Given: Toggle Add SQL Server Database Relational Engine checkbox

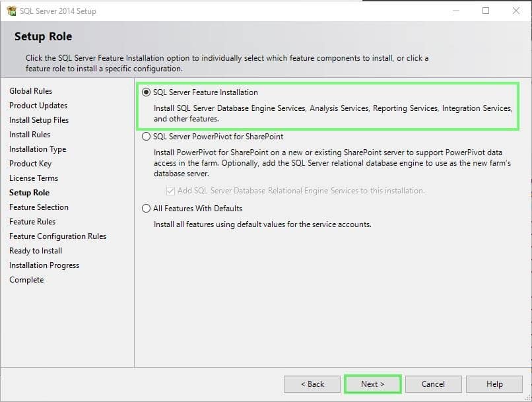Looking at the screenshot, I should 170,191.
